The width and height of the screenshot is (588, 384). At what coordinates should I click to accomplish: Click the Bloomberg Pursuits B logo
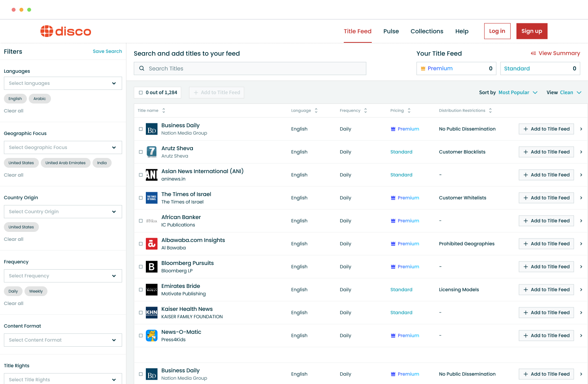(152, 267)
